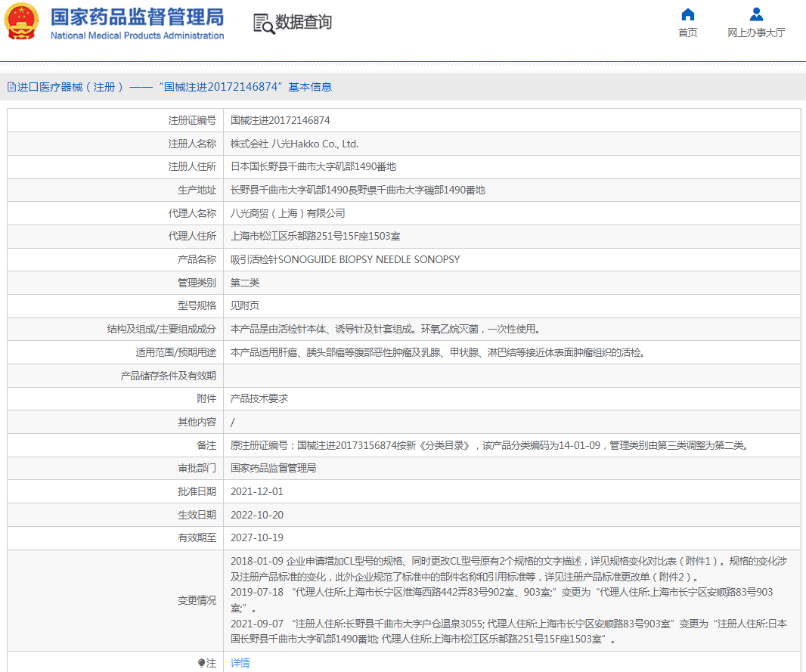806x672 pixels.
Task: Open the 详情 details link
Action: 240,663
